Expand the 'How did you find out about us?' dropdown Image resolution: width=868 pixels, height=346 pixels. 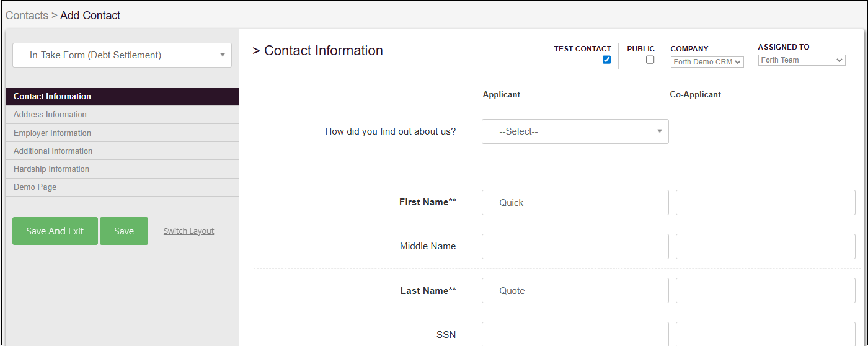click(575, 131)
